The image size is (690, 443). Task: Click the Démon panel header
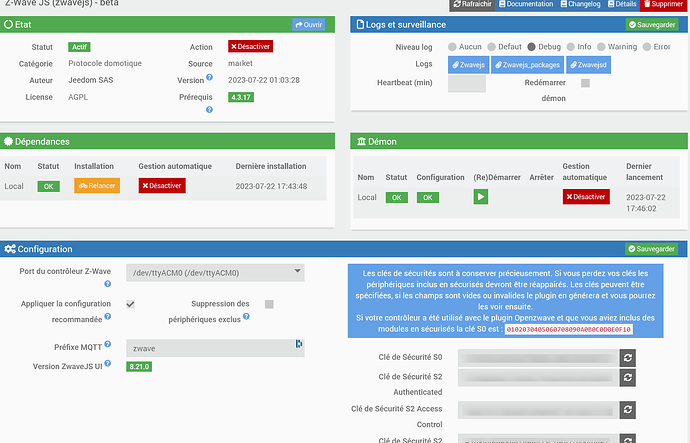pos(519,141)
